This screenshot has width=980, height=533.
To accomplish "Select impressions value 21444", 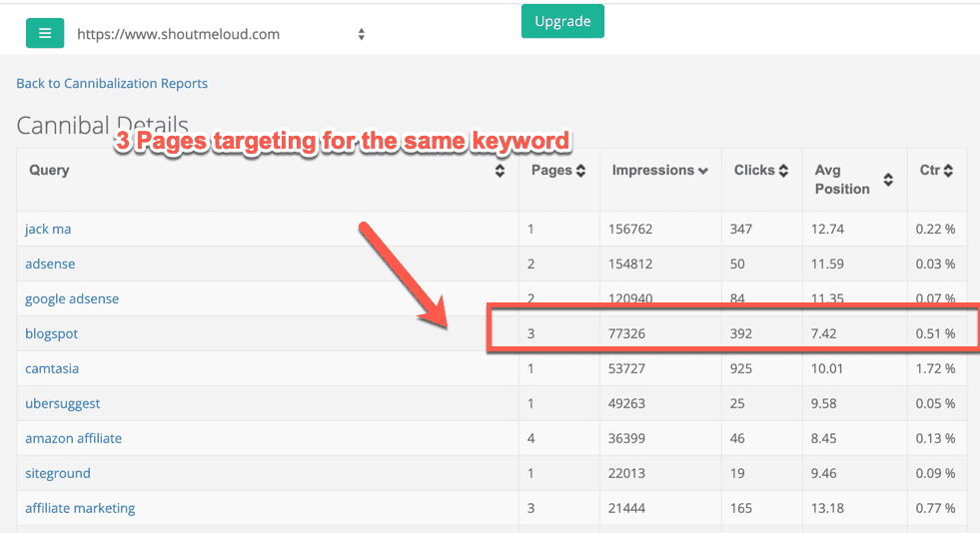I will [627, 509].
